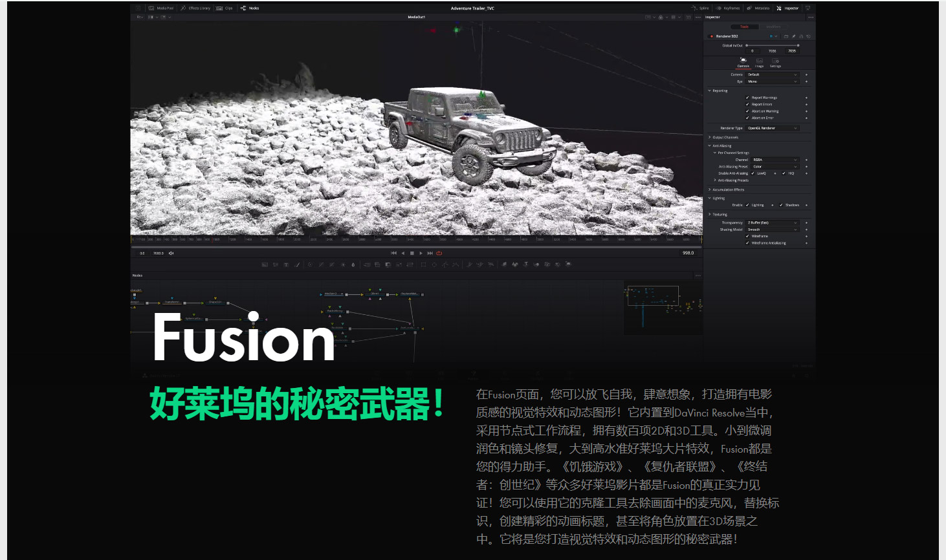946x560 pixels.
Task: Click the keyframe diamond beside Shading Model
Action: [806, 230]
